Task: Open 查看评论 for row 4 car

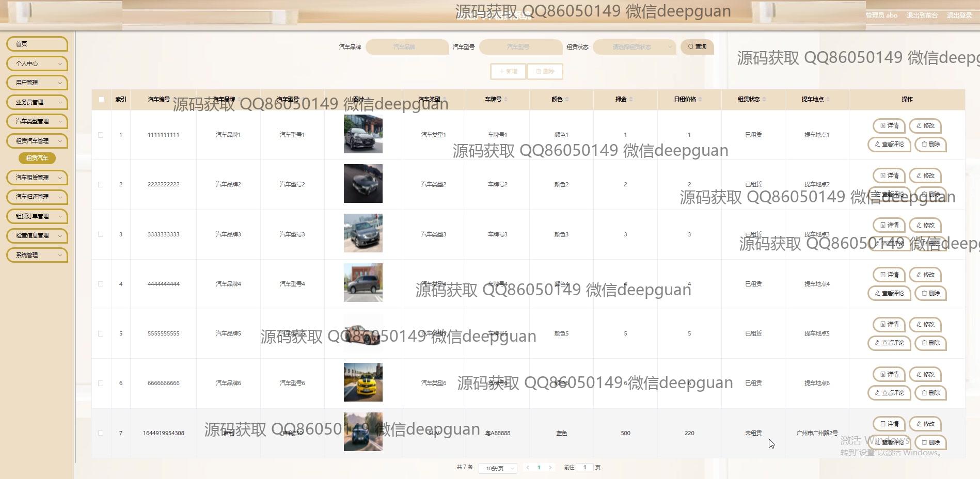Action: click(889, 293)
